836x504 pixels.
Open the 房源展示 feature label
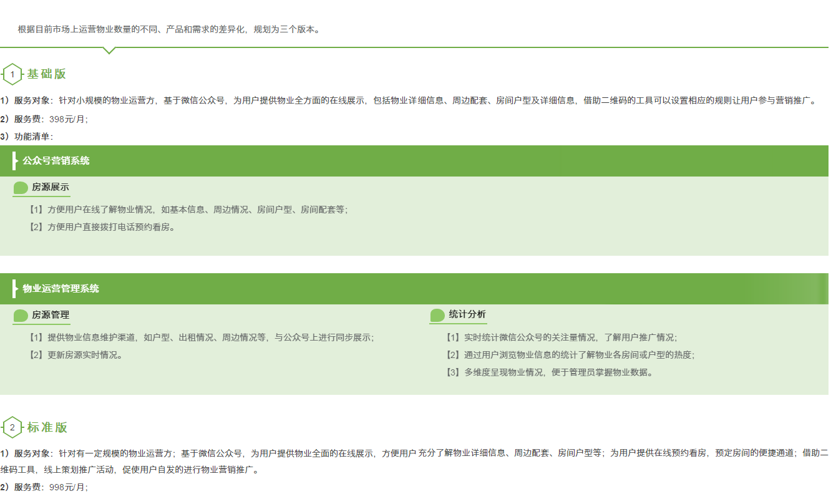(51, 187)
